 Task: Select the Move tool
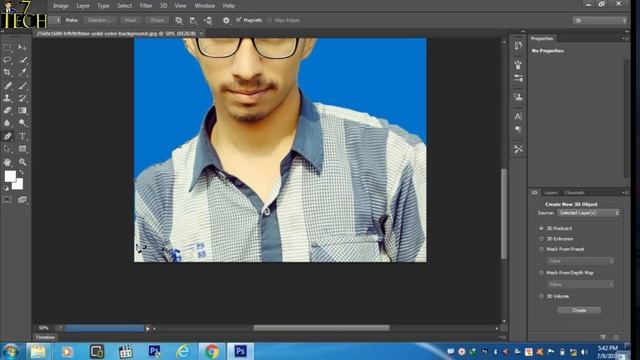[22, 47]
